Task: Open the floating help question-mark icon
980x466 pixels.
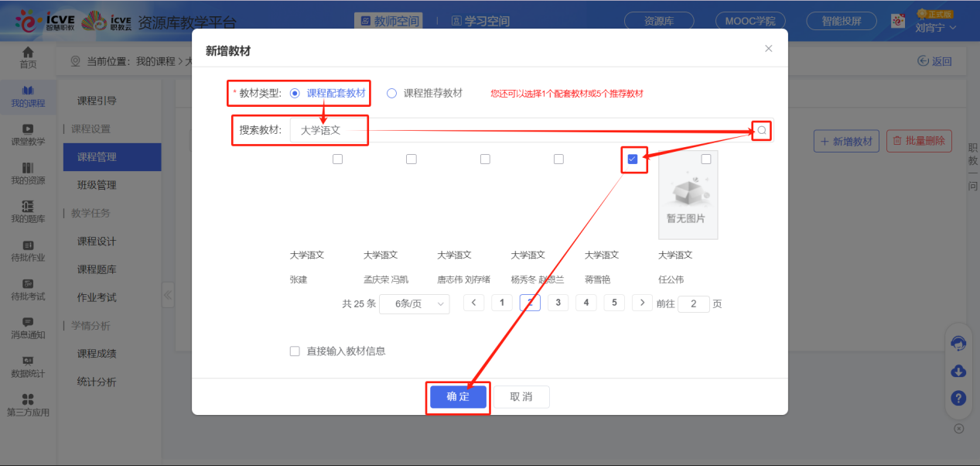Action: coord(958,398)
